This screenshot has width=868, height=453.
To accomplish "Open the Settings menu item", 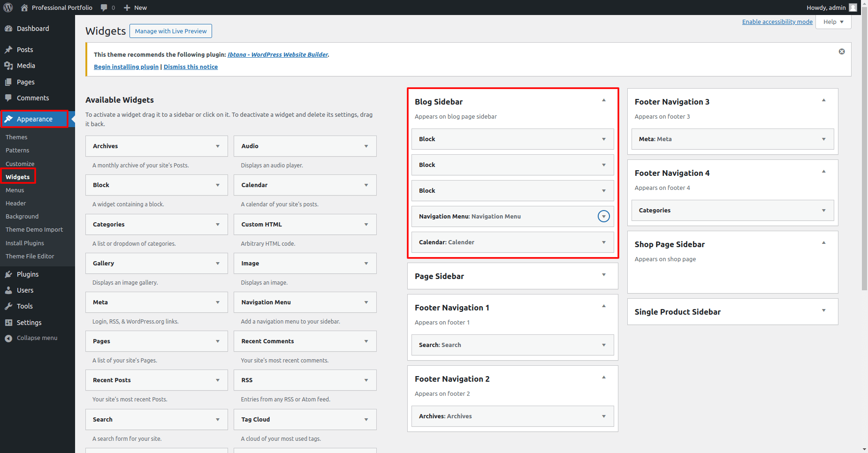I will (x=29, y=323).
